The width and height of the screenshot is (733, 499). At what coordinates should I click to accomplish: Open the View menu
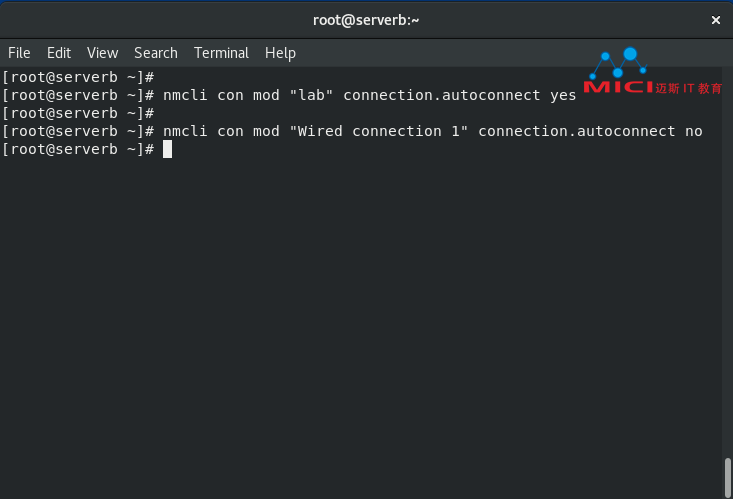pos(102,53)
